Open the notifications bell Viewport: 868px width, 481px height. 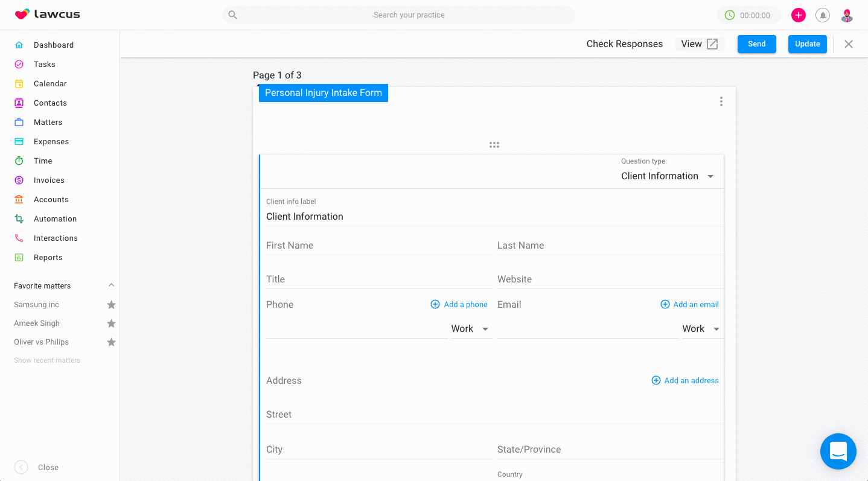pyautogui.click(x=823, y=15)
